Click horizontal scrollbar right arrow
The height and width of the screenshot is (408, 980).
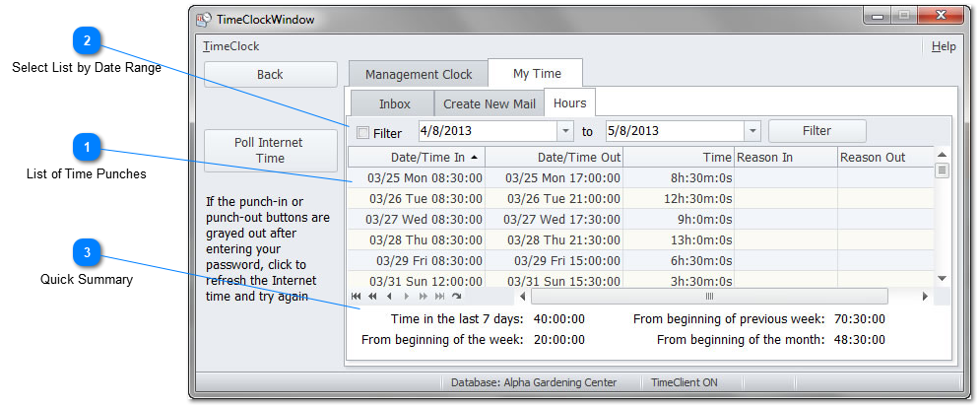pos(925,296)
